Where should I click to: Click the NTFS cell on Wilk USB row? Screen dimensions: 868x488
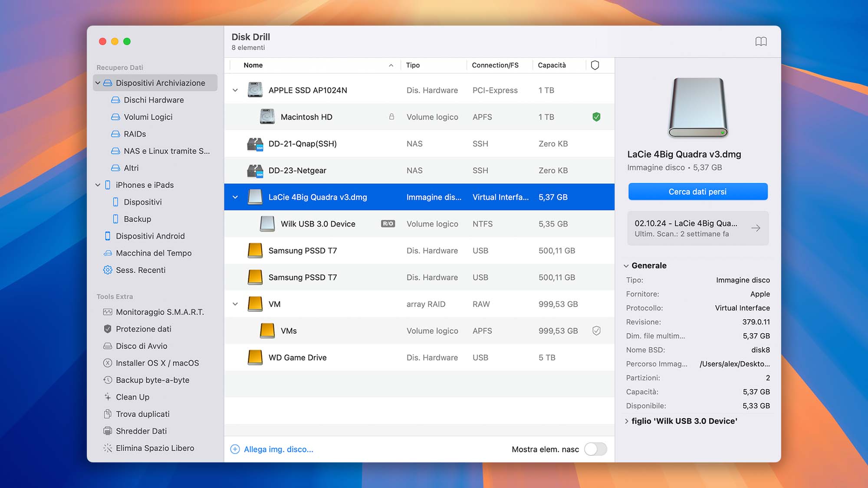click(483, 224)
